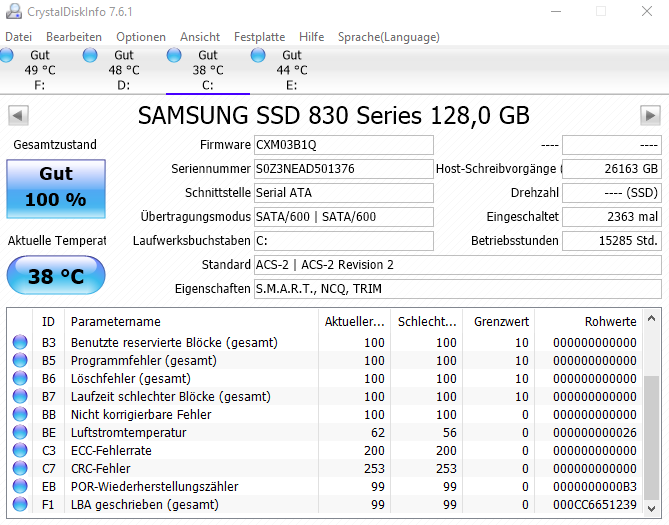The height and width of the screenshot is (525, 669).
Task: Select drive F: tab at 49 °C
Action: (x=41, y=70)
